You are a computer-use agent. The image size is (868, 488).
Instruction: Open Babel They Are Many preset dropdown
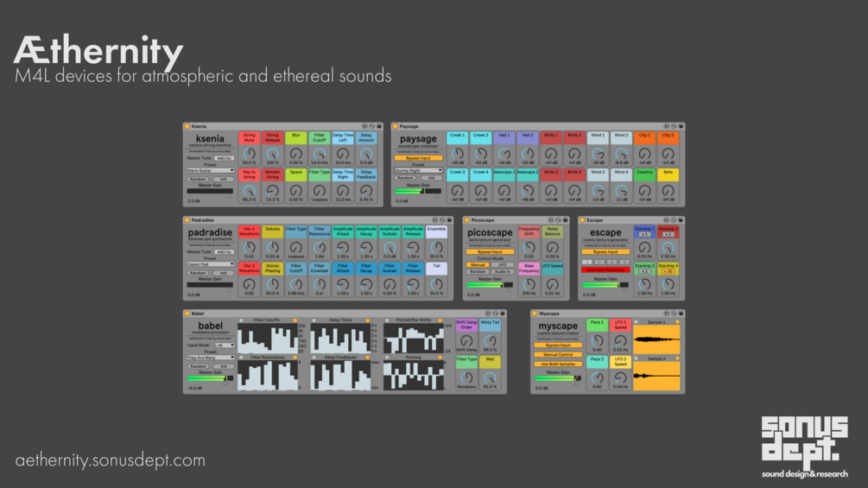(210, 358)
